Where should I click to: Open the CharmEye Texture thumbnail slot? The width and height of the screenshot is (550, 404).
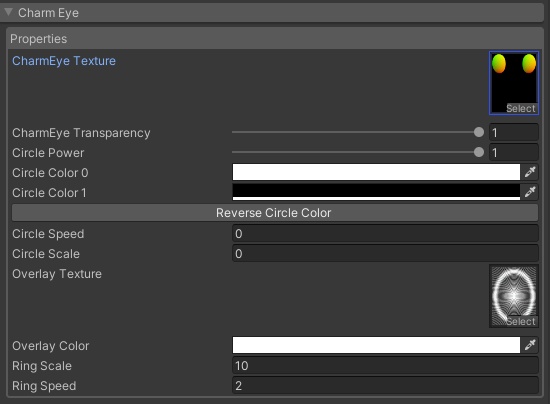(514, 83)
